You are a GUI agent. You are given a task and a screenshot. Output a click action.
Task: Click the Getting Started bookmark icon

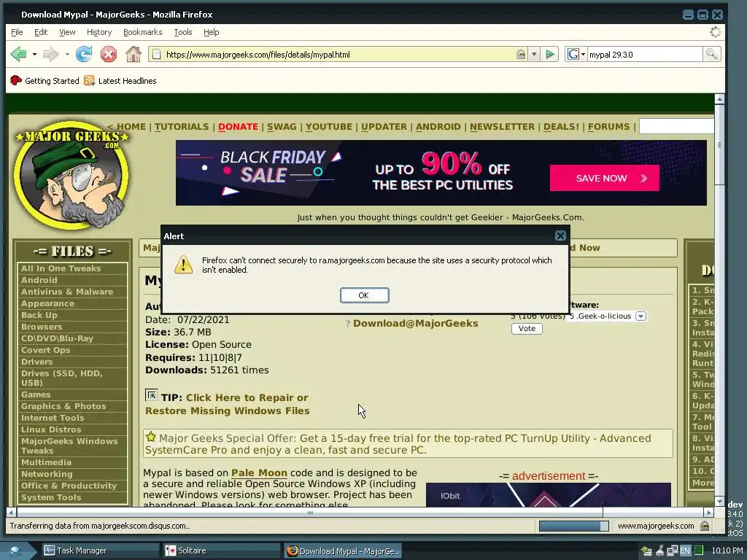click(16, 80)
